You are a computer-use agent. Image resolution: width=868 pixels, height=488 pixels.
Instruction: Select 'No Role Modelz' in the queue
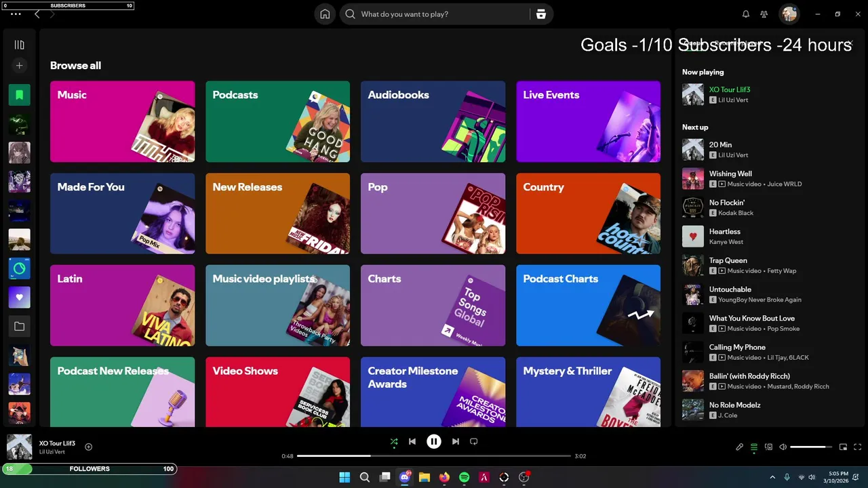770,410
